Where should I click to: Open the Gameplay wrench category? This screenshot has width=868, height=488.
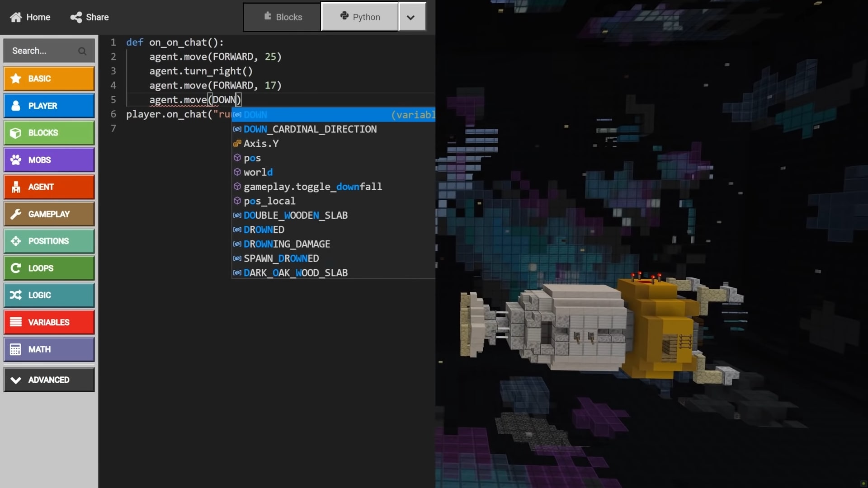pos(49,214)
